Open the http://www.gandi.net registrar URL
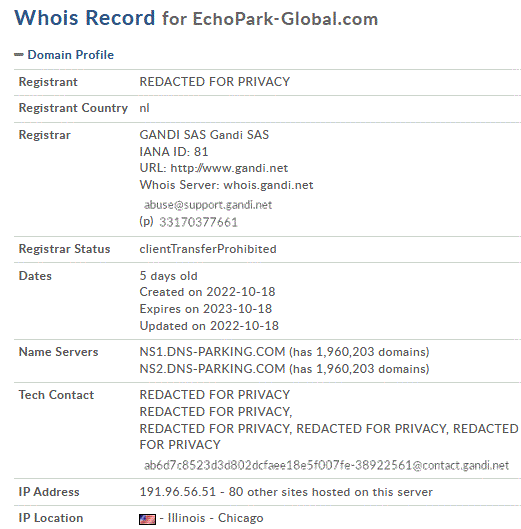This screenshot has height=529, width=521. tap(229, 168)
